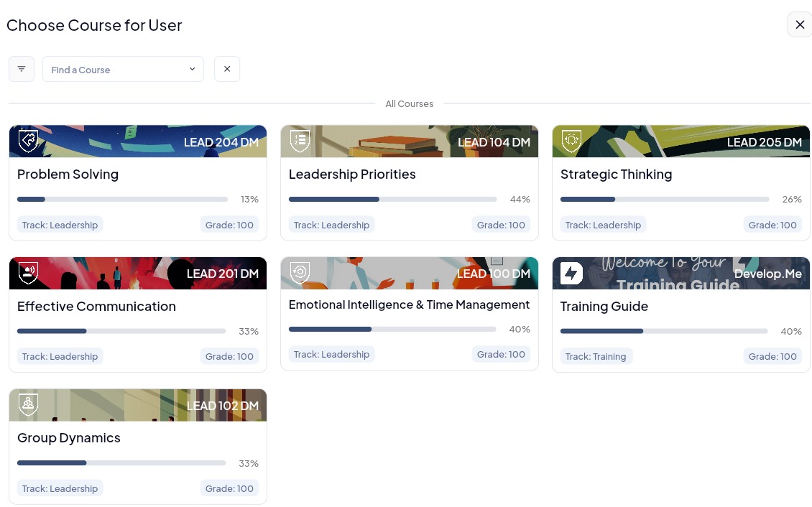Click the Track: Training tag
812x507 pixels.
point(596,356)
